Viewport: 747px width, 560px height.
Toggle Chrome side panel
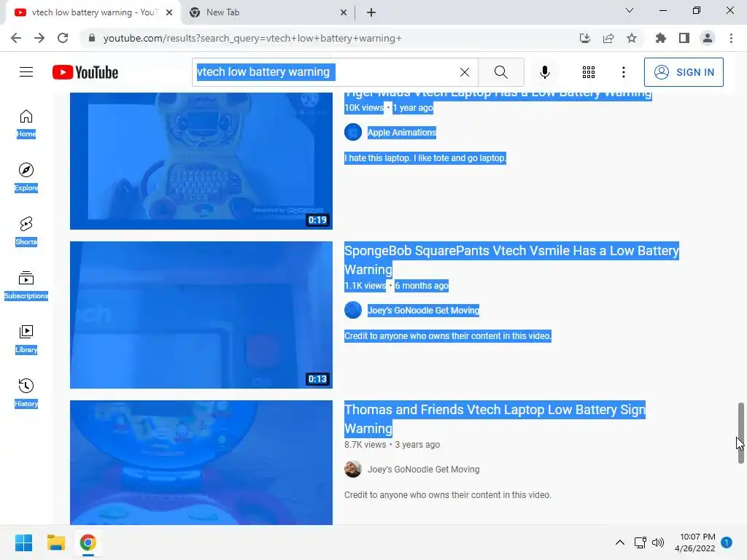[x=684, y=38]
